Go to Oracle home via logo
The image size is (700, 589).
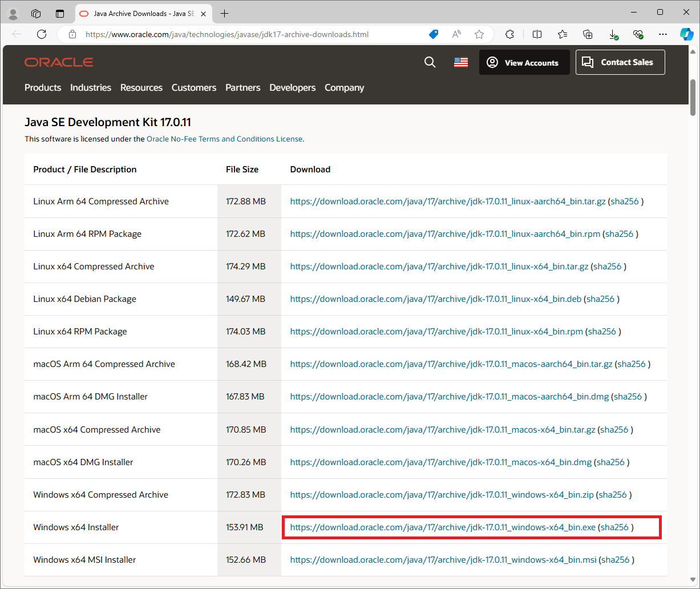tap(59, 62)
